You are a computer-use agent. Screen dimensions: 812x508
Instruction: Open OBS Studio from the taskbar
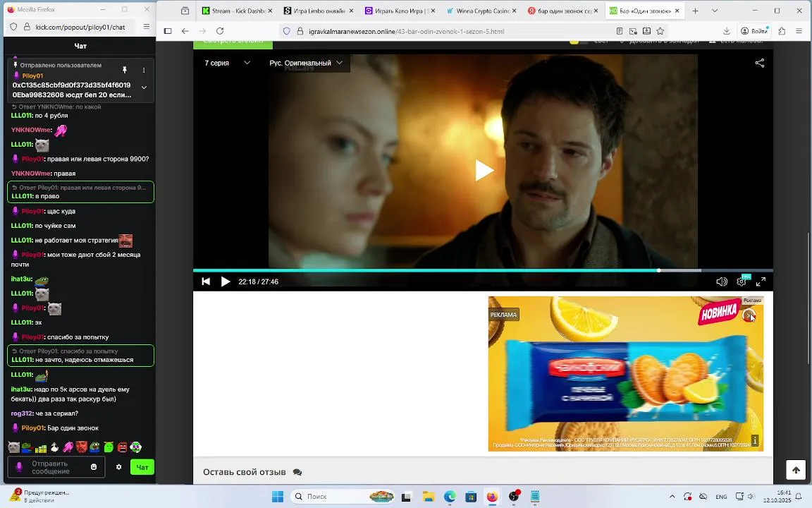[514, 497]
